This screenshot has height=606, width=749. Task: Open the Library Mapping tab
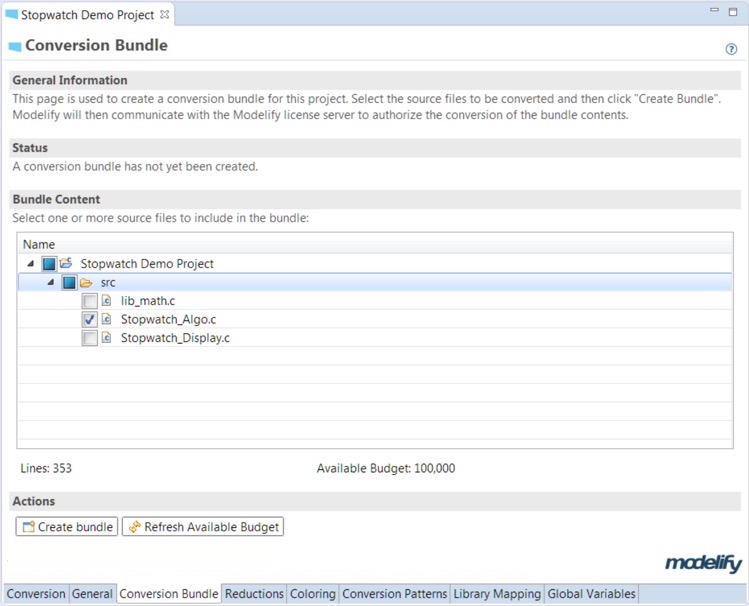[497, 594]
